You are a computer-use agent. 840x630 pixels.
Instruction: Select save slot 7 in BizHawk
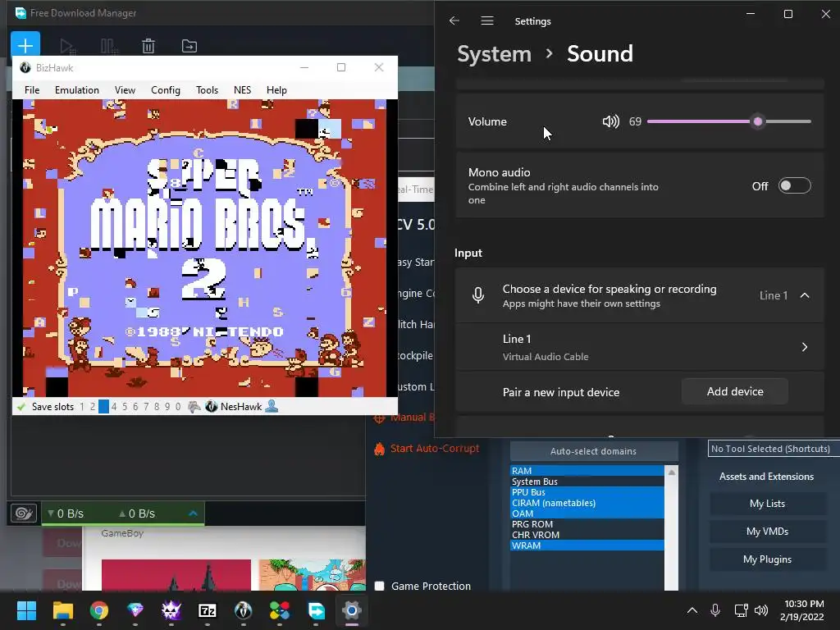pos(146,407)
